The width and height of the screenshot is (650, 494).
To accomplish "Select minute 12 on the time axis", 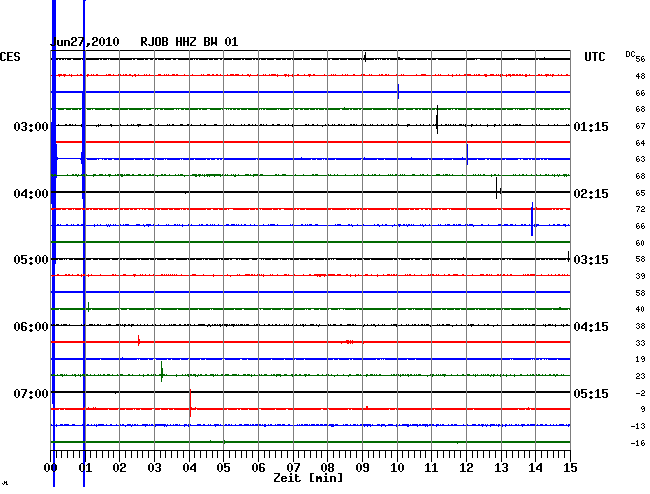I will [466, 468].
